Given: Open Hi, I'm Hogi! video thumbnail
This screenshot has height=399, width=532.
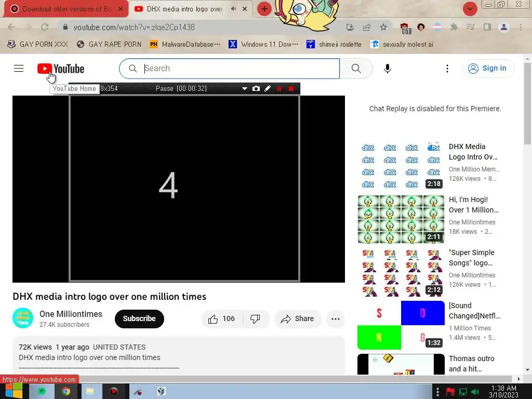Looking at the screenshot, I should tap(401, 219).
